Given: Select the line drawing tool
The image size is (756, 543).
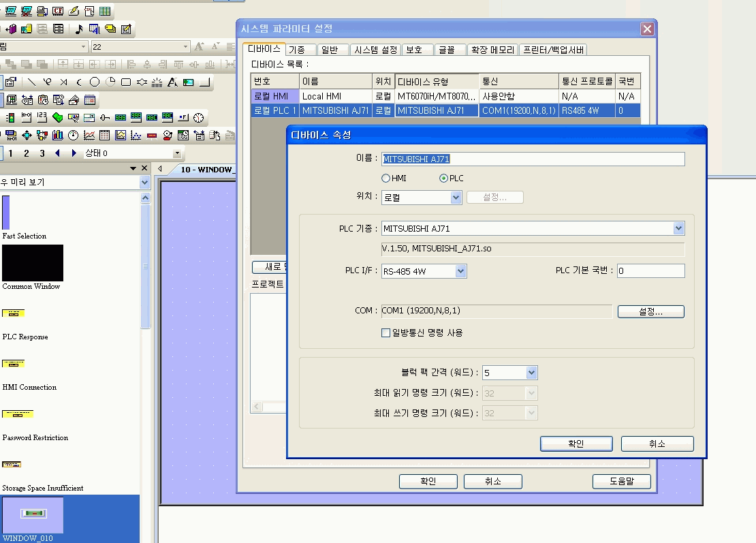Looking at the screenshot, I should point(31,82).
